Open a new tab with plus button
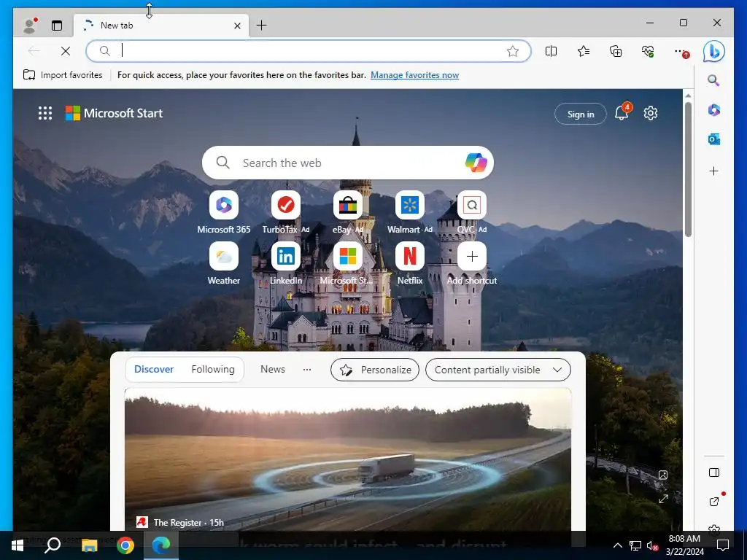The height and width of the screenshot is (560, 747). pyautogui.click(x=262, y=26)
